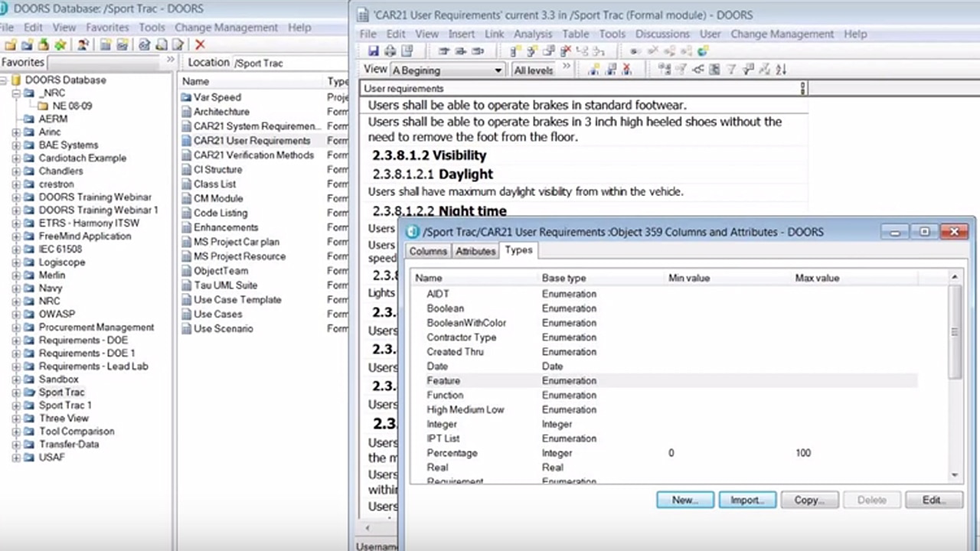
Task: Click the globe icon in module toolbar
Action: [x=703, y=51]
